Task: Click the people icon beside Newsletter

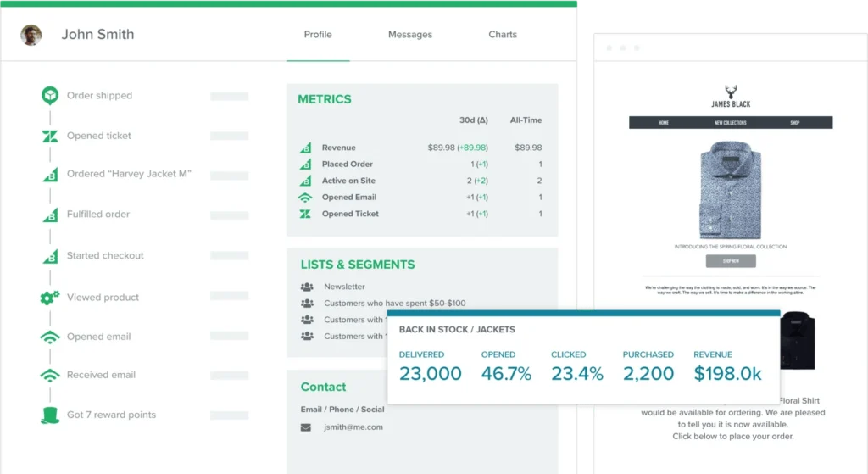Action: coord(306,287)
